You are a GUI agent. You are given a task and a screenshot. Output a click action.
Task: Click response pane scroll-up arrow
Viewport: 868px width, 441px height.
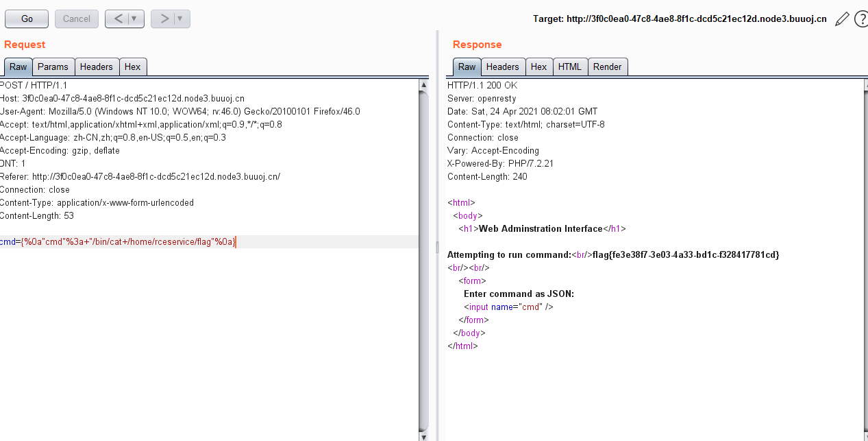point(863,84)
